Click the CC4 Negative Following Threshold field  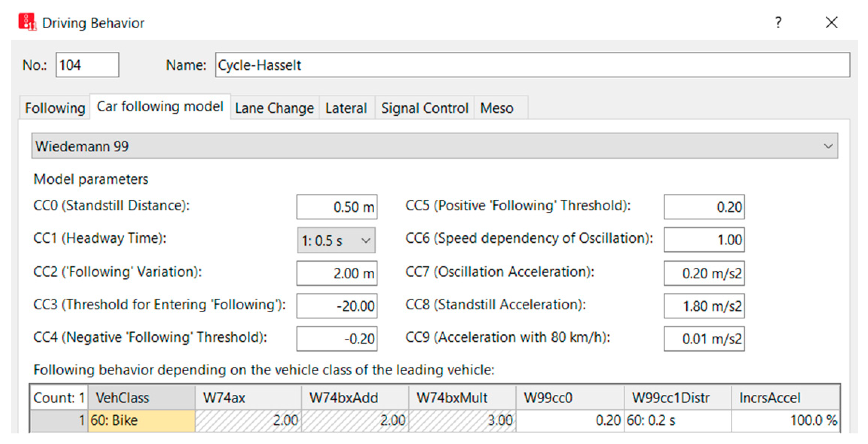[x=337, y=338]
